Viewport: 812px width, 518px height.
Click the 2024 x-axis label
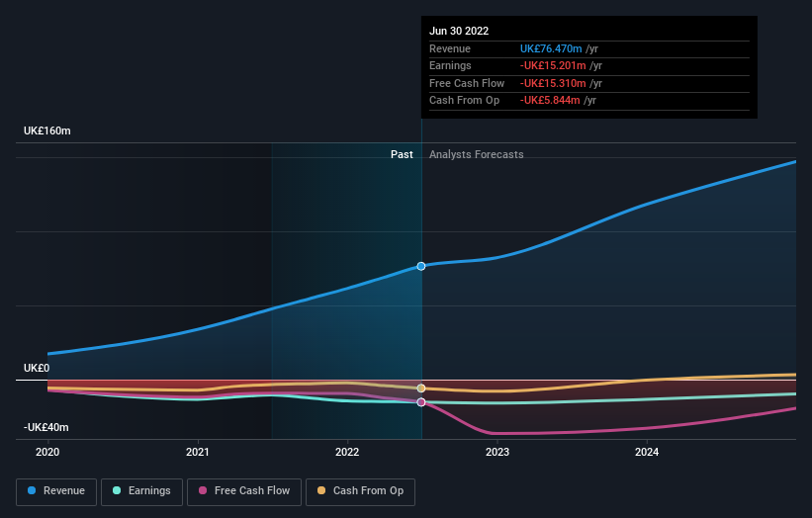click(647, 452)
